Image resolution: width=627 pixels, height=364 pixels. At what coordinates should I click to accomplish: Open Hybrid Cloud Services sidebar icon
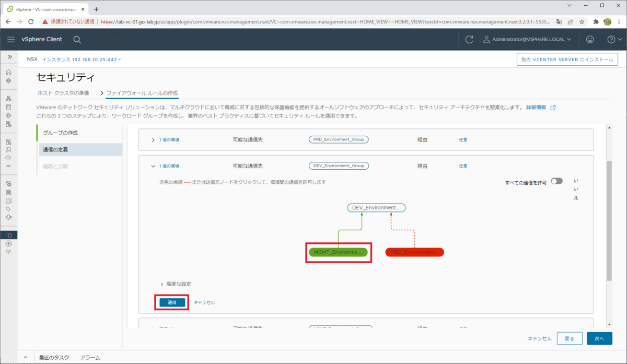(x=8, y=157)
